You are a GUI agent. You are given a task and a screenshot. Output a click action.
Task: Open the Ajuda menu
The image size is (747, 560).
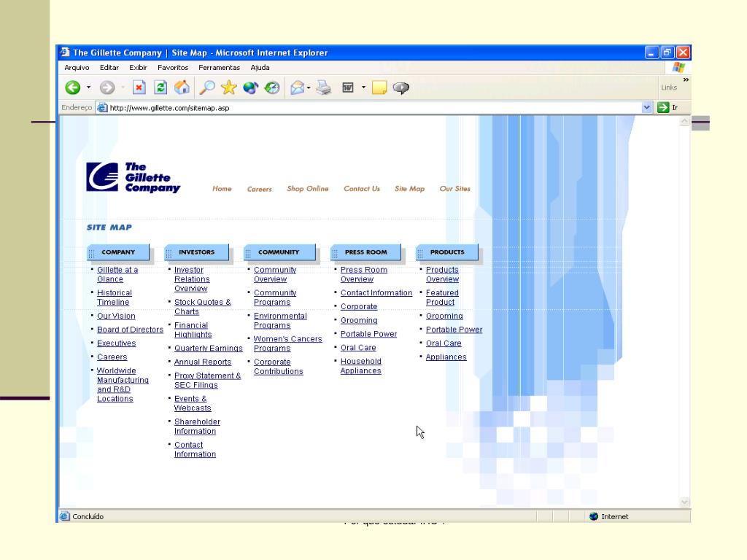pos(260,68)
